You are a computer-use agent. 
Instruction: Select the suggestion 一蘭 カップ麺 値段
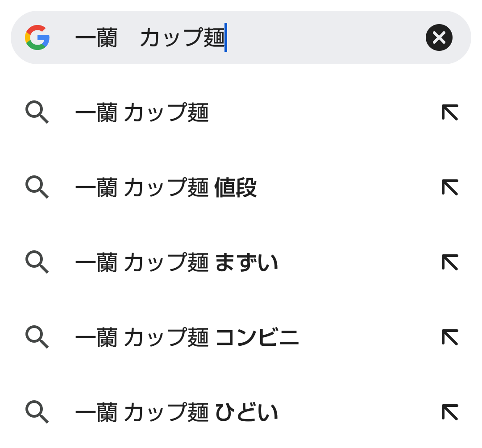[166, 188]
